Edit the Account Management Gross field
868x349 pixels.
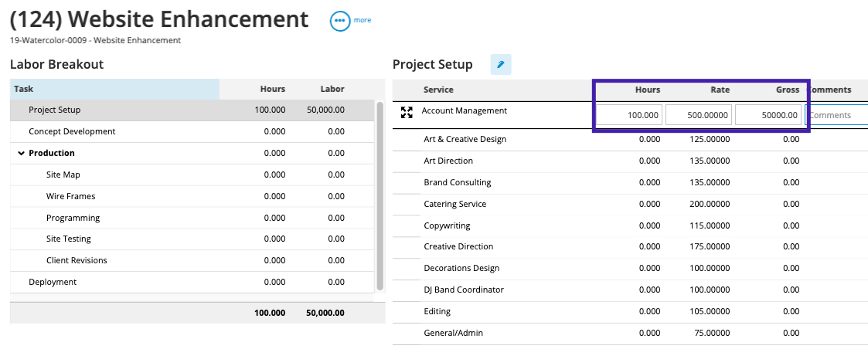(x=768, y=115)
